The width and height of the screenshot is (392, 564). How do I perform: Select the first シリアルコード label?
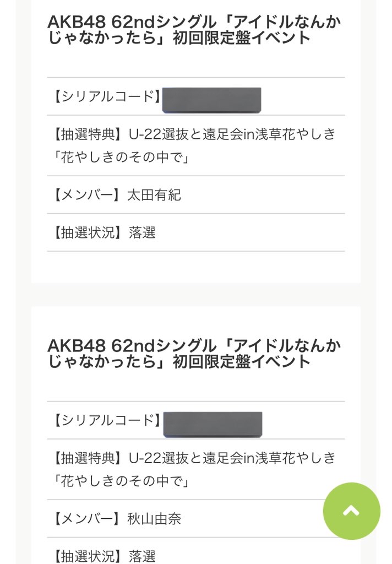coord(107,96)
